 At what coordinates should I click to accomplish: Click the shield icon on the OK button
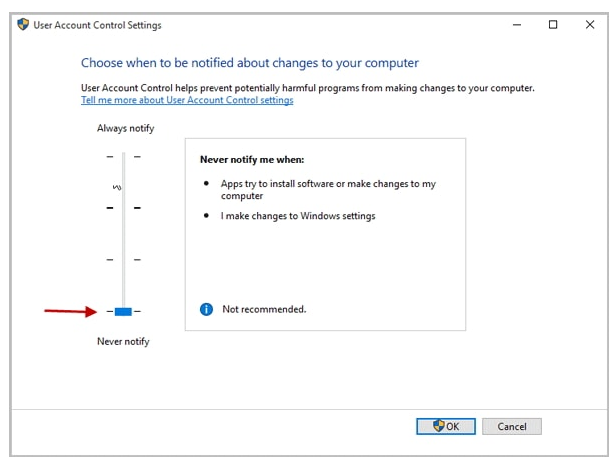[439, 426]
